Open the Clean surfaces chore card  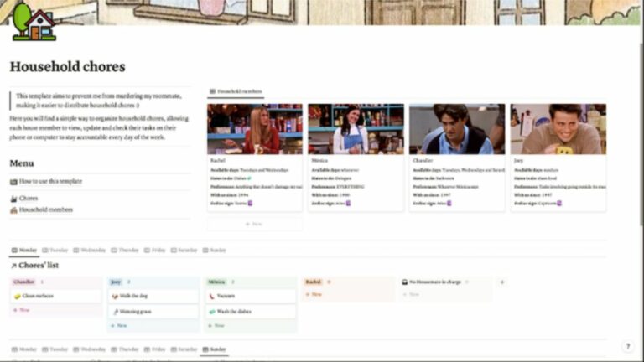(x=56, y=297)
